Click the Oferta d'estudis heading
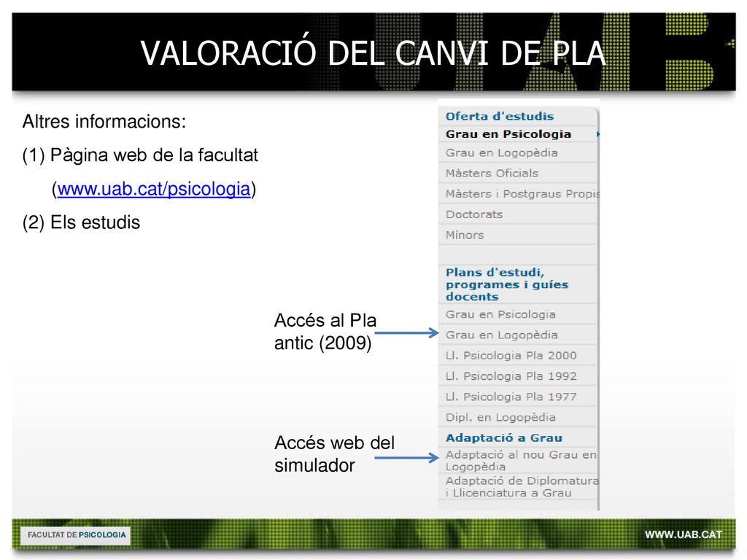 pyautogui.click(x=500, y=116)
